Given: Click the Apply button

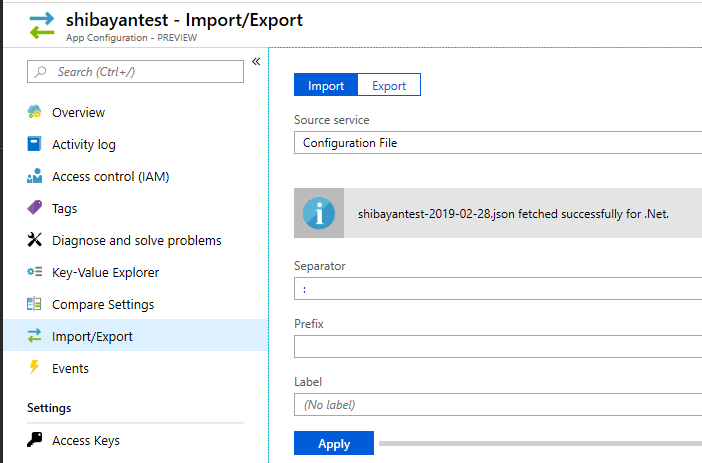Looking at the screenshot, I should point(334,443).
